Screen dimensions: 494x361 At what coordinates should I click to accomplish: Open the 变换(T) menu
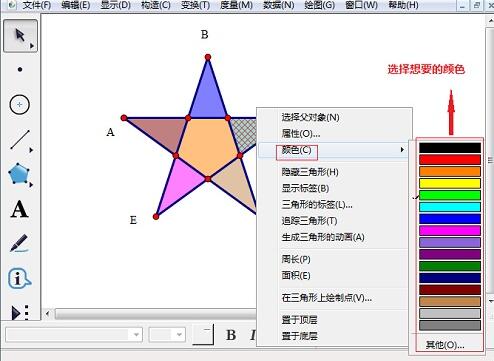tap(195, 5)
